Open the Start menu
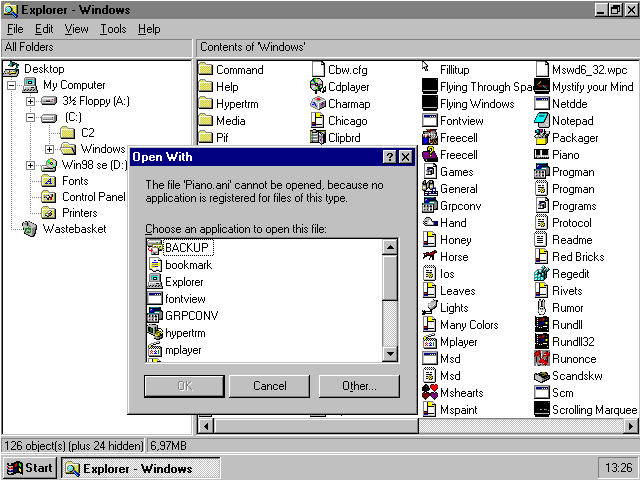This screenshot has height=480, width=640. coord(29,468)
